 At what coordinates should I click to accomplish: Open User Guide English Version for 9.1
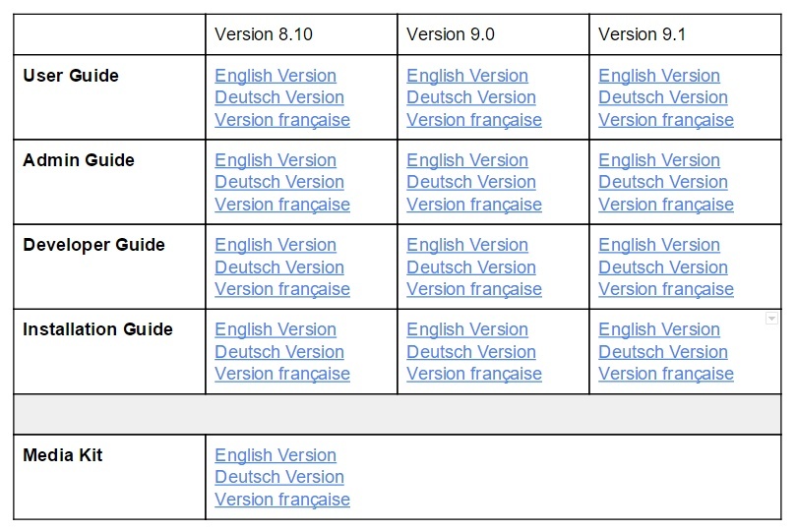pos(658,76)
